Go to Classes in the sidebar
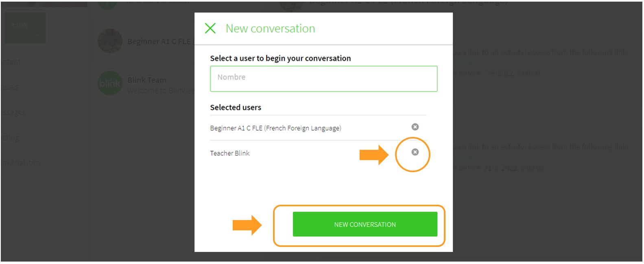This screenshot has height=264, width=644. coord(10,87)
